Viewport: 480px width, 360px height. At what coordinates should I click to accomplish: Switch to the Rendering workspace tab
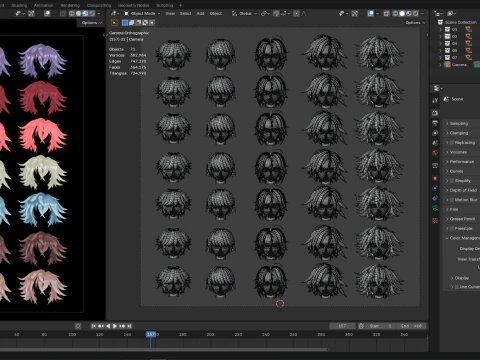(70, 5)
